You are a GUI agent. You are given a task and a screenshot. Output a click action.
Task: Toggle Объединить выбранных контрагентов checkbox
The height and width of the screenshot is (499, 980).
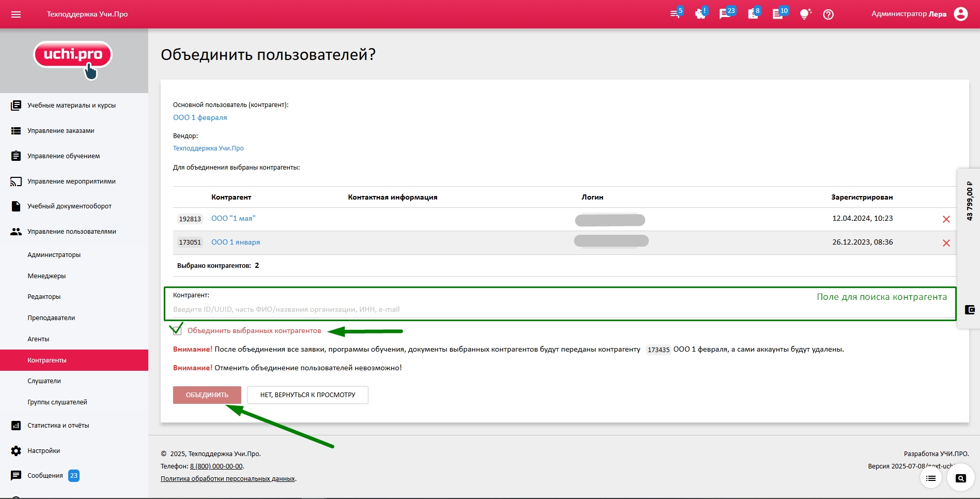tap(177, 330)
